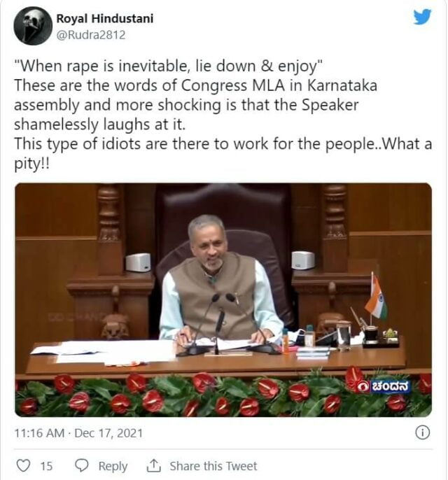This screenshot has height=480, width=448.
Task: Click the Indian flag in the video frame
Action: [376, 297]
